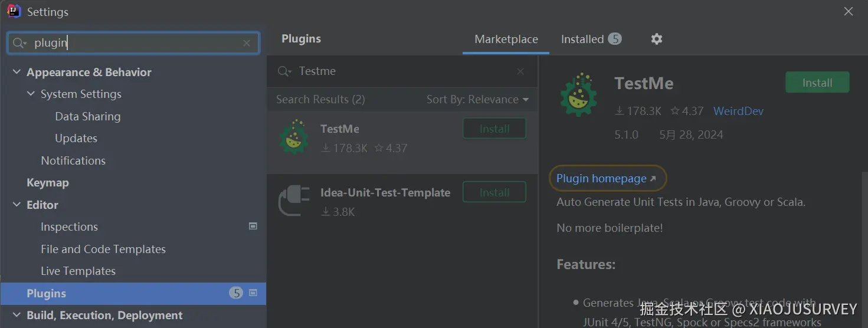868x328 pixels.
Task: Collapse the Editor settings section
Action: [x=17, y=205]
